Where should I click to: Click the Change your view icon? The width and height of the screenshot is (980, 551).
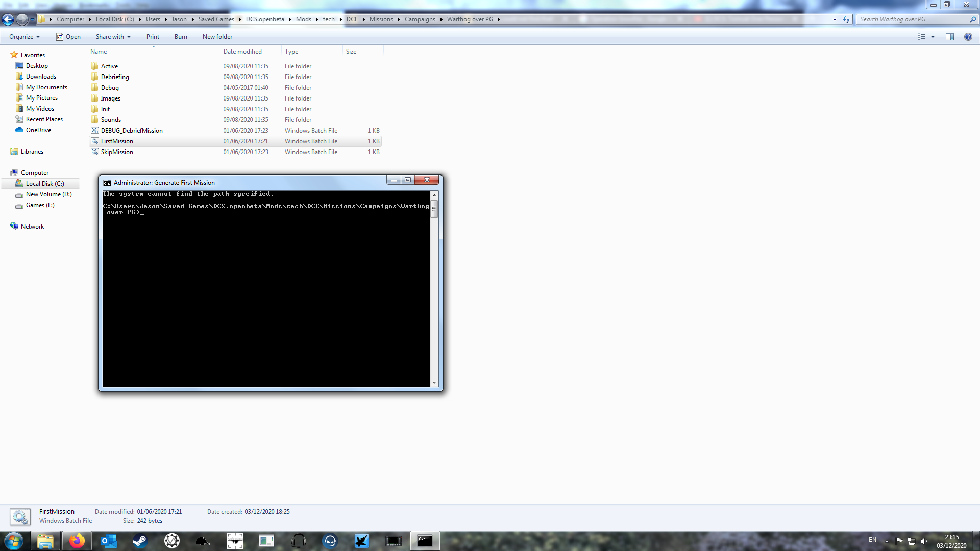(x=921, y=37)
